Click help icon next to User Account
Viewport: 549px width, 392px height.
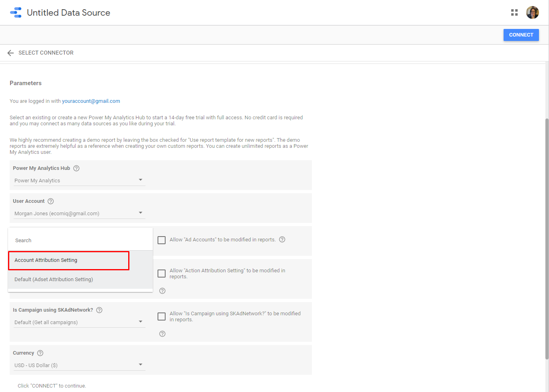pos(51,201)
